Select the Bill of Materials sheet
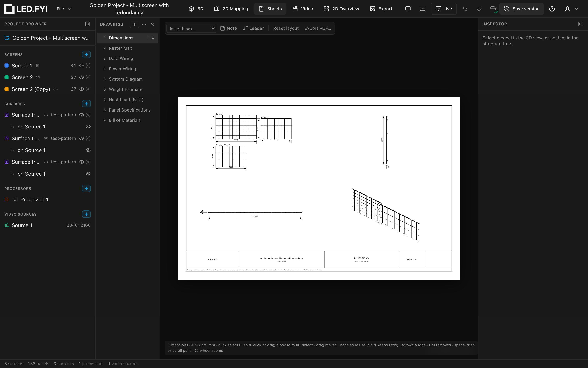The height and width of the screenshot is (368, 588). (x=128, y=120)
